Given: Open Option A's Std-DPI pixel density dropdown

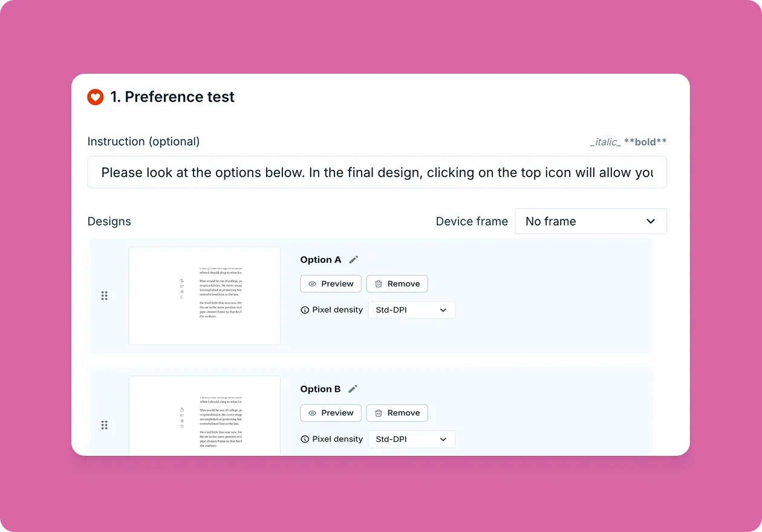Looking at the screenshot, I should tap(411, 310).
